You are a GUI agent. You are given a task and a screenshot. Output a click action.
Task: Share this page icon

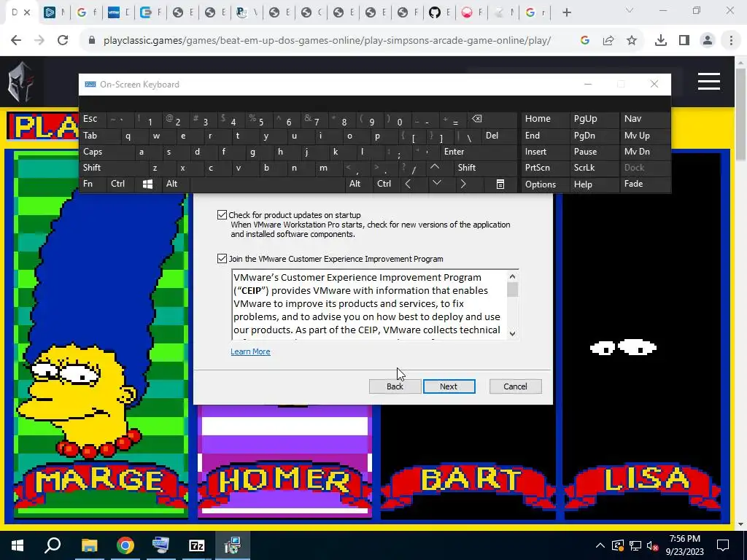pyautogui.click(x=608, y=41)
